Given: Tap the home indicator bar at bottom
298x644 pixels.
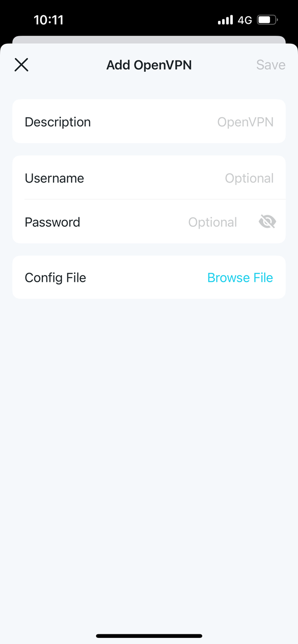Looking at the screenshot, I should 149,636.
